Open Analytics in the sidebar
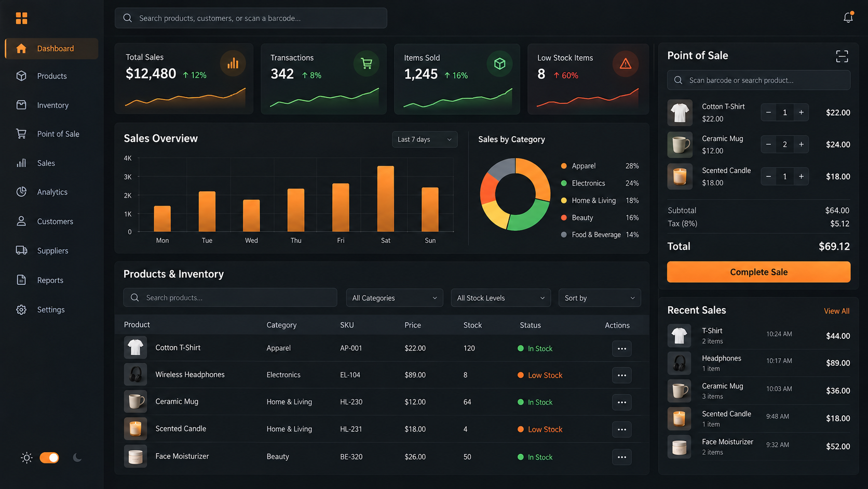Viewport: 868px width, 489px height. (x=51, y=192)
